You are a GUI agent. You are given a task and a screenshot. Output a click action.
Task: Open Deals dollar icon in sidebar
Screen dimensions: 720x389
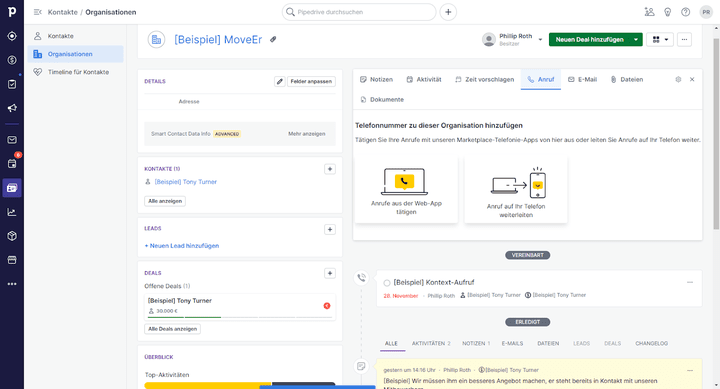pos(12,60)
